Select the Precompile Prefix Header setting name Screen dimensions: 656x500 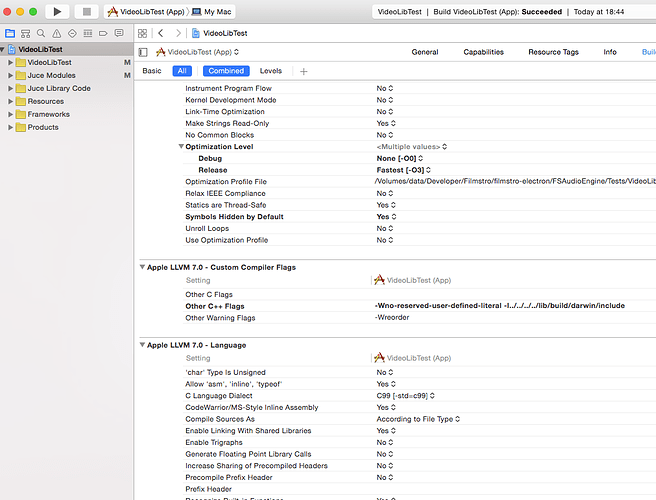(x=228, y=477)
